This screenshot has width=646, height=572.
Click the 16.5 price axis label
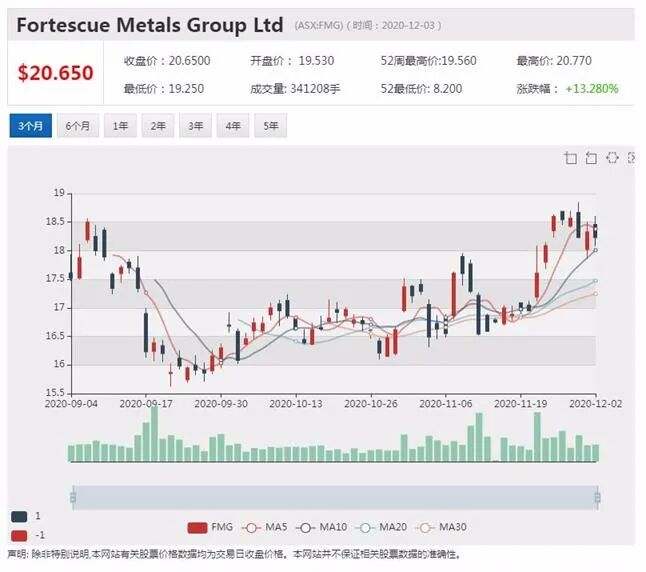pos(55,336)
